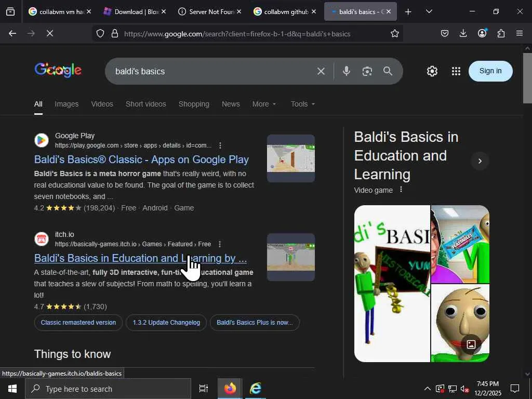Open Google quick settings gear

432,71
